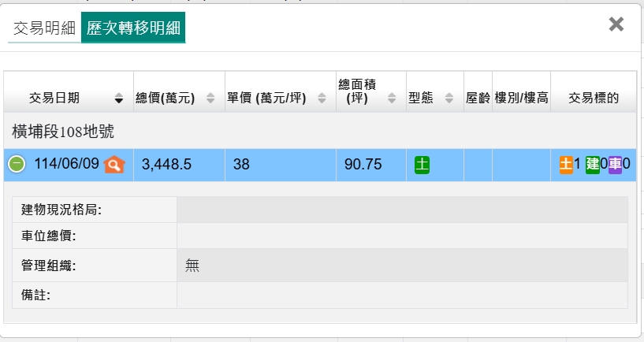Close the transaction detail dialog
644x342 pixels.
pos(616,24)
